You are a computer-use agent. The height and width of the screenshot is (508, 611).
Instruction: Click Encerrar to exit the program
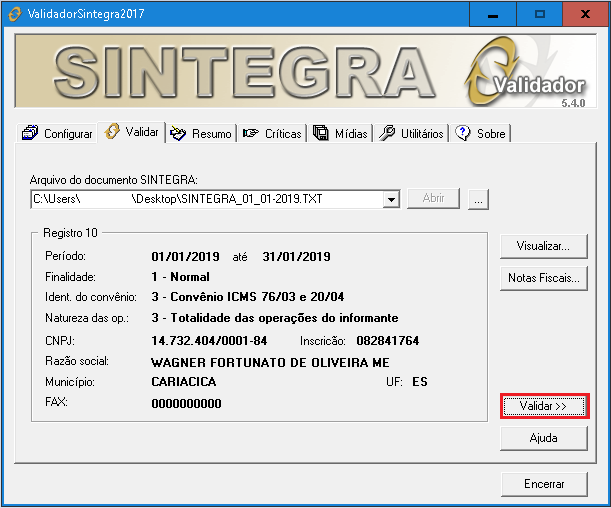pyautogui.click(x=544, y=484)
